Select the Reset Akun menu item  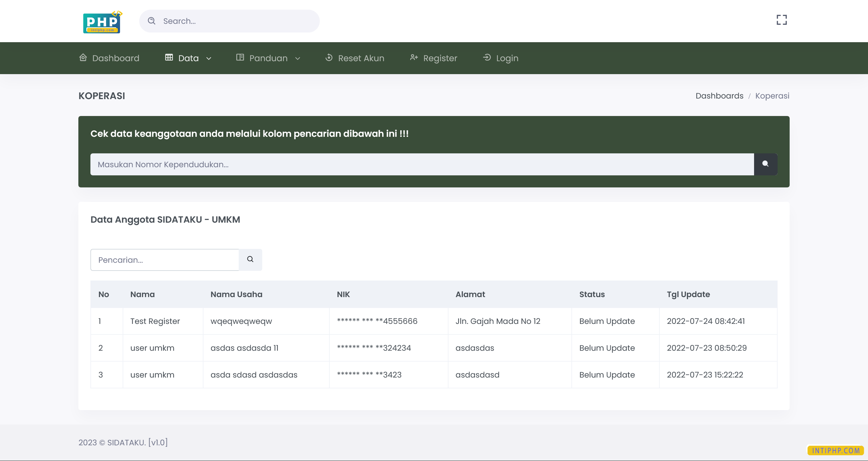pos(354,58)
